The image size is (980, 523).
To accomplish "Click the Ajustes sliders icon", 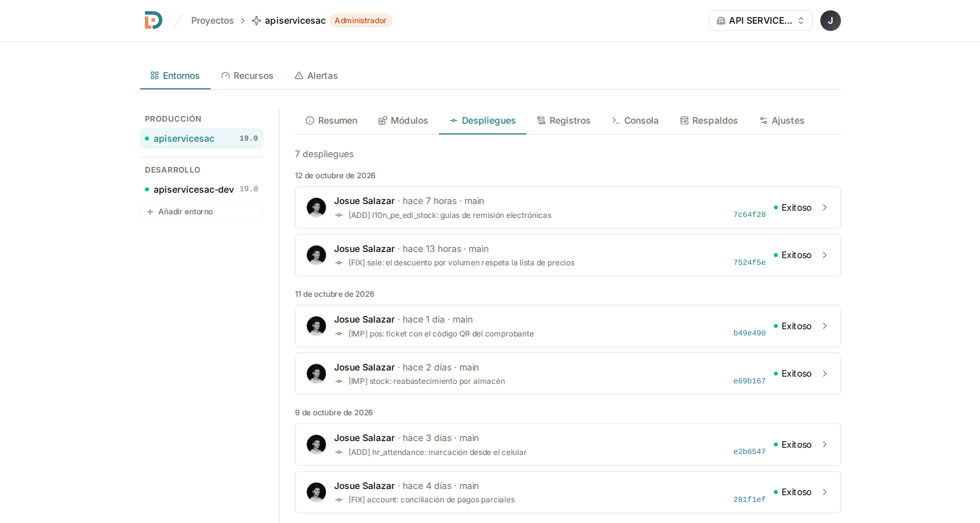I will (x=763, y=121).
